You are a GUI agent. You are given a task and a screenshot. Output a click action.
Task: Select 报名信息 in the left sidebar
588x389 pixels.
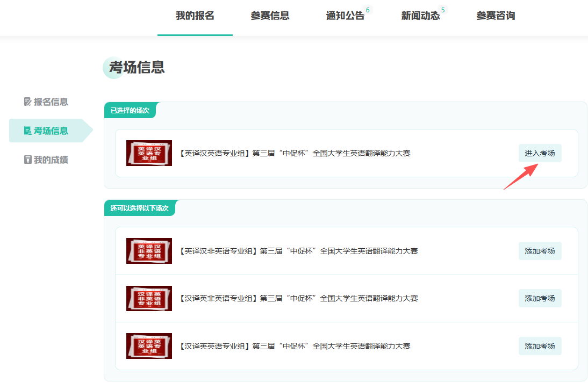(x=51, y=102)
